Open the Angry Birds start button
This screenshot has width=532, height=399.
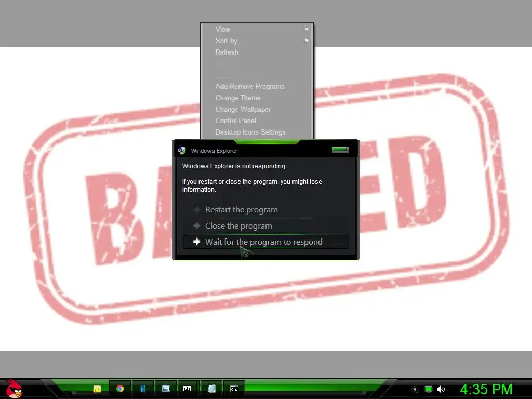(x=14, y=389)
